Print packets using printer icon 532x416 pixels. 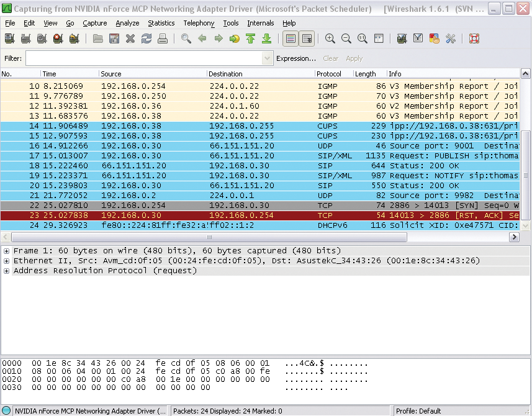pyautogui.click(x=163, y=38)
